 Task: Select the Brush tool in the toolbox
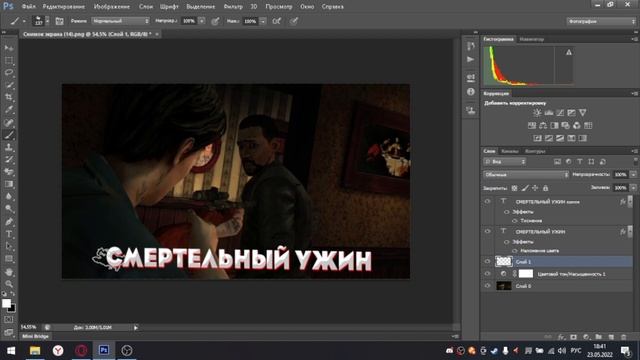(x=9, y=135)
